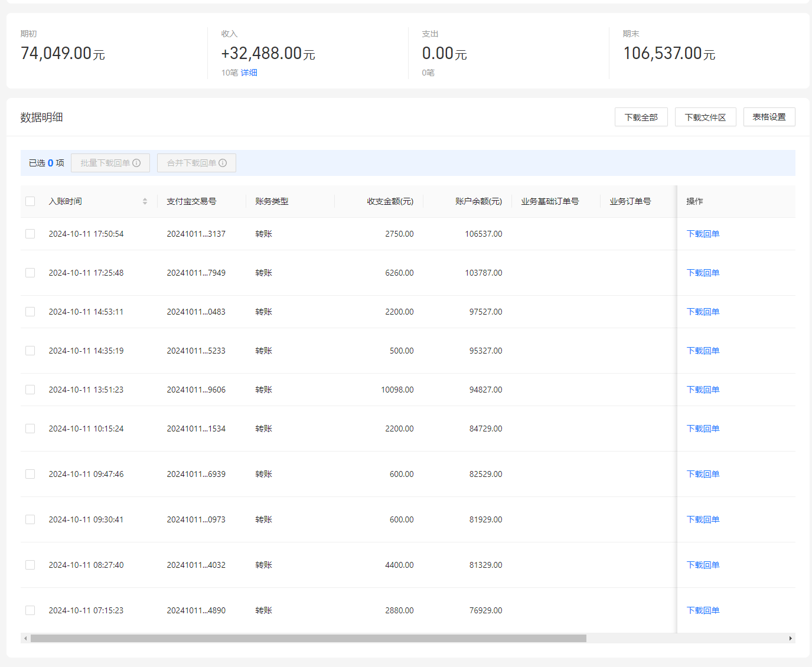
Task: Click the income total +32,488.00元
Action: point(268,54)
